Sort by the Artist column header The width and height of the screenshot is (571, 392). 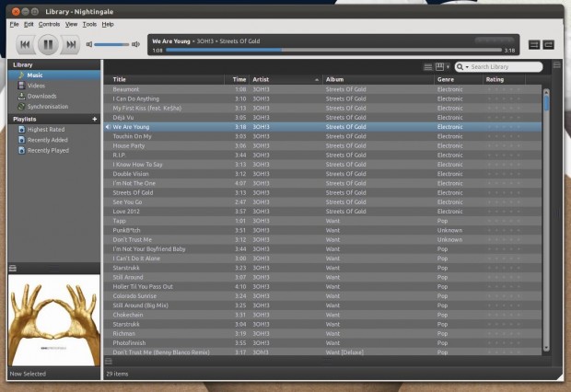pyautogui.click(x=285, y=79)
